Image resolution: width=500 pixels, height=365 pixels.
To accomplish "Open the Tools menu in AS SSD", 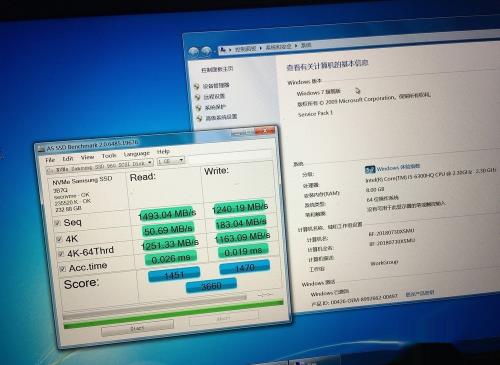I will point(109,156).
